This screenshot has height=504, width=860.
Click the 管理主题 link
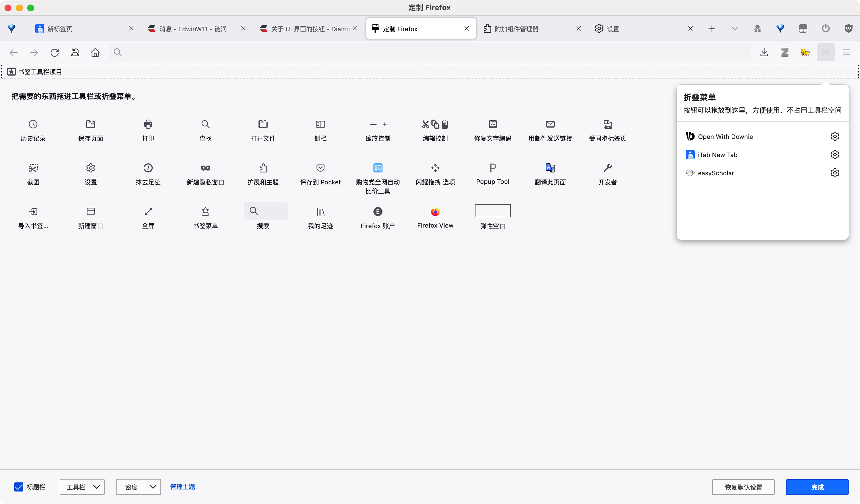(x=182, y=487)
